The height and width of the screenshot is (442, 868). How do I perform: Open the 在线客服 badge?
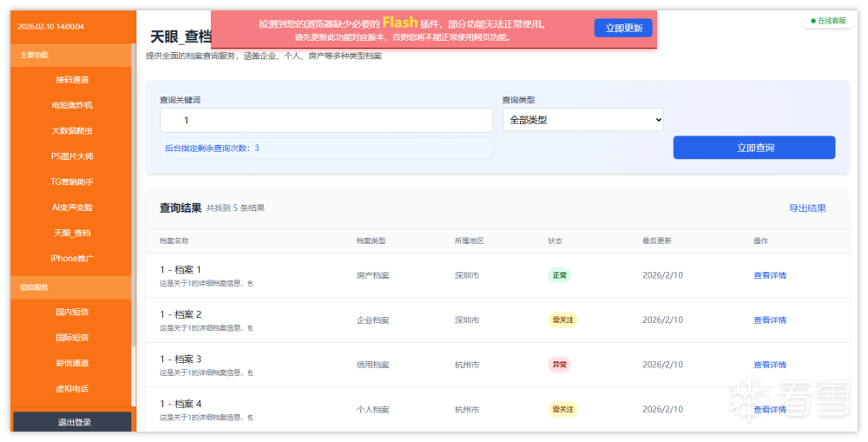pyautogui.click(x=828, y=21)
